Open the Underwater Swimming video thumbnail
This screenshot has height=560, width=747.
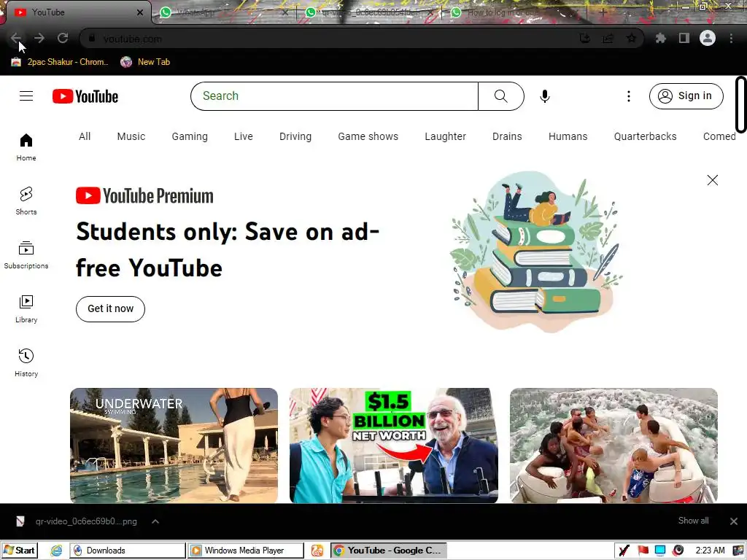click(174, 446)
